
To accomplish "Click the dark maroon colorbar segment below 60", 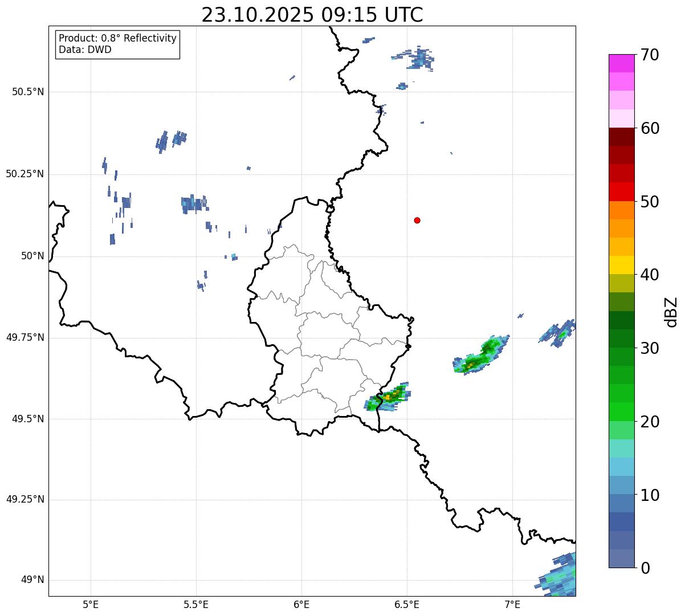I will pyautogui.click(x=621, y=137).
